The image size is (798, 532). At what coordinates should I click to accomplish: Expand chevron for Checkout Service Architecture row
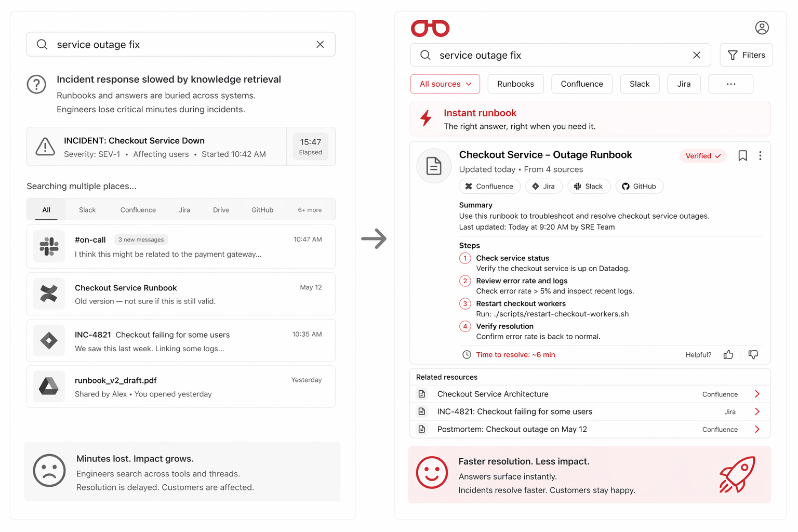[x=757, y=394]
